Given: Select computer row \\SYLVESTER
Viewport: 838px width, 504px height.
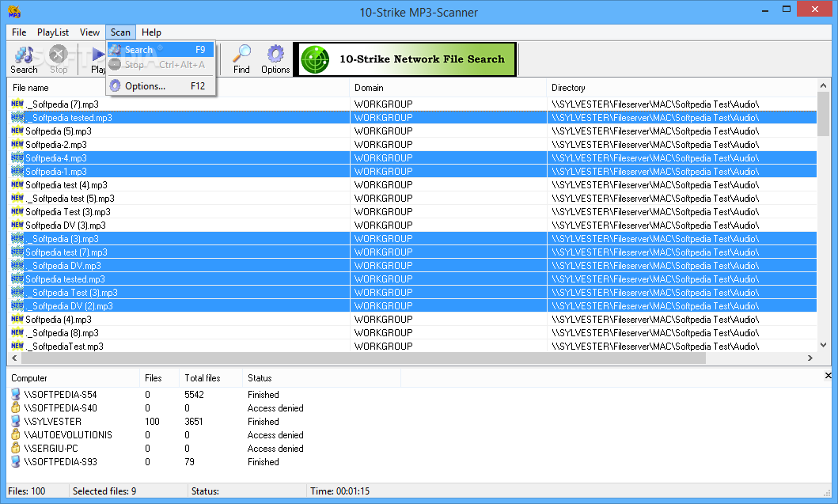Looking at the screenshot, I should (x=203, y=422).
